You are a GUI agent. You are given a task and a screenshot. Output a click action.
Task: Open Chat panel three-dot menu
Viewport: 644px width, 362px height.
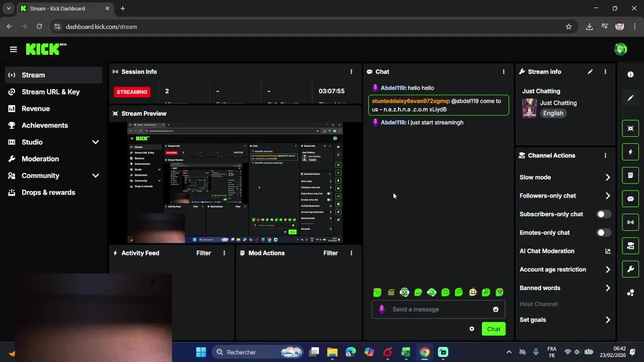(504, 72)
